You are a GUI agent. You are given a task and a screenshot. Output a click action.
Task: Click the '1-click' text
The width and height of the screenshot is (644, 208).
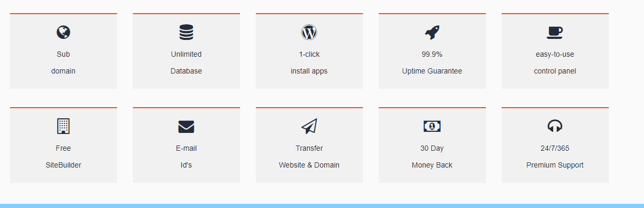pos(309,54)
